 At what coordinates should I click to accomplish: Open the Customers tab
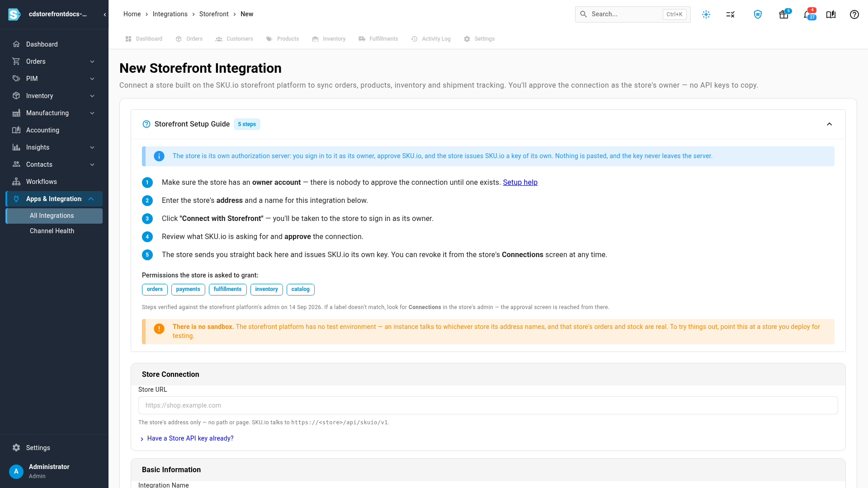234,39
